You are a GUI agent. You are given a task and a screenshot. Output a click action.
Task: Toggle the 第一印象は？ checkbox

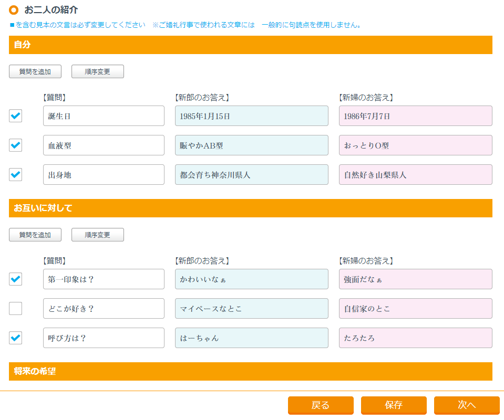click(x=16, y=279)
